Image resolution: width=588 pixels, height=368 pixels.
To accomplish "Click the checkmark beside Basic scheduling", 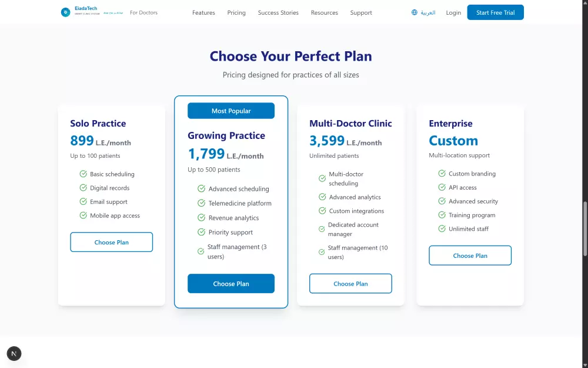I will (83, 174).
